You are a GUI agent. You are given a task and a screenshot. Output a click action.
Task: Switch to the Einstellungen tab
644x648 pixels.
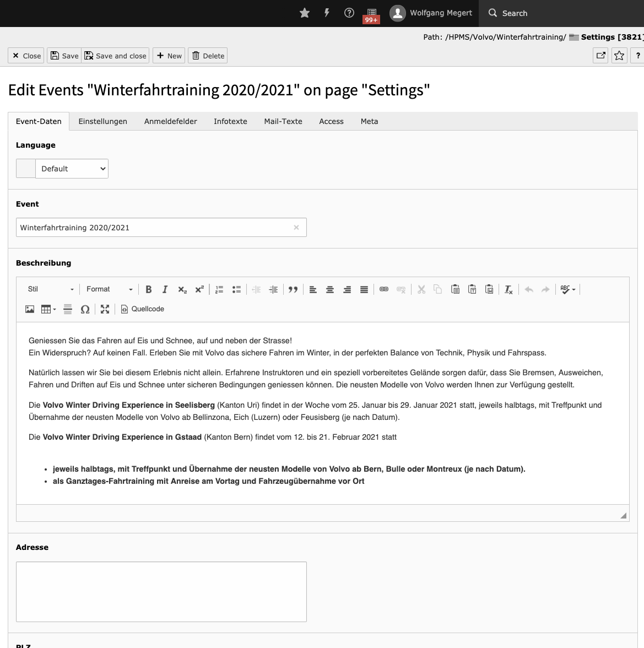click(x=103, y=121)
